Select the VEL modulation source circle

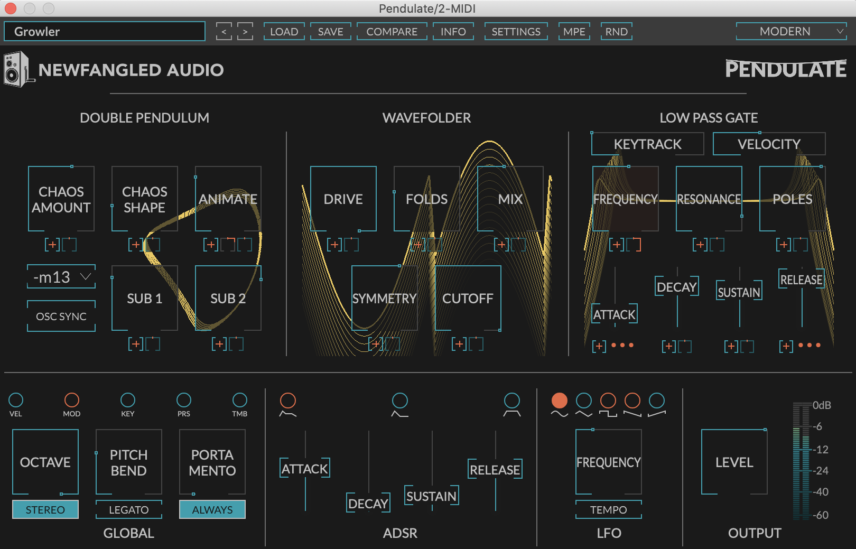click(16, 400)
